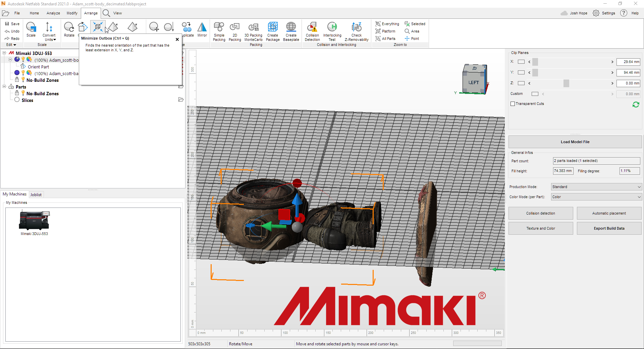Open the Simple Packing tool
The width and height of the screenshot is (644, 349).
click(x=219, y=27)
